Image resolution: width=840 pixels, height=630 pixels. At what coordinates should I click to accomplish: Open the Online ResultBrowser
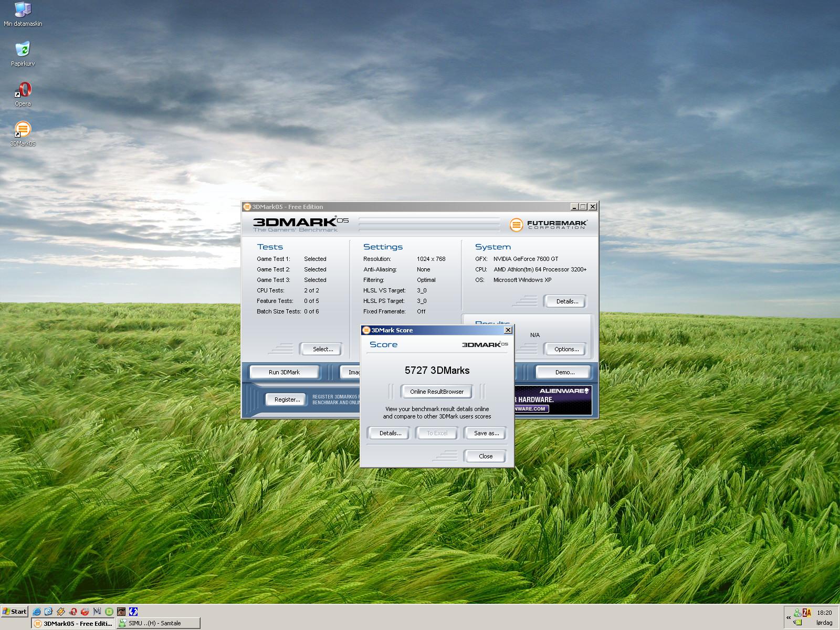pos(437,392)
